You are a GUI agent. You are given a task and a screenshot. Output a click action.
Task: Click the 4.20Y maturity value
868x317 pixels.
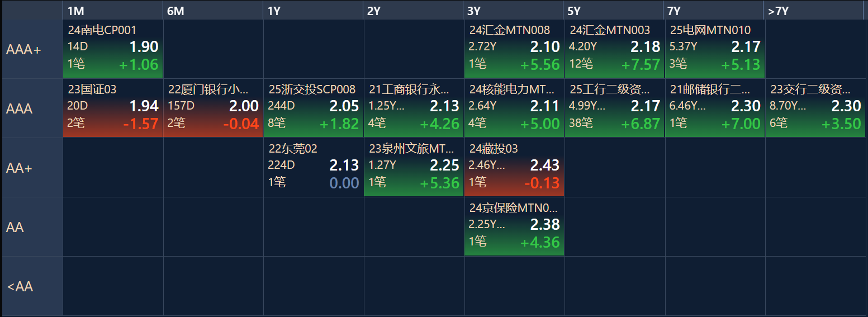pos(583,47)
